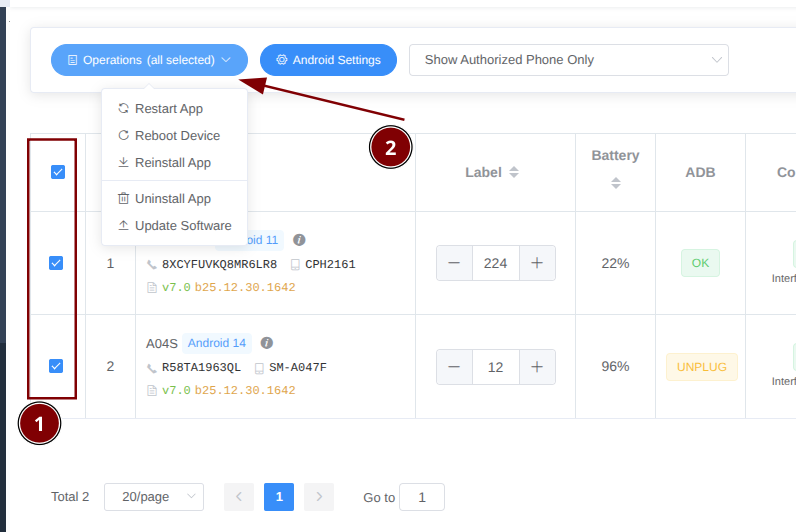This screenshot has width=796, height=532.
Task: Focus the Go to page input
Action: [421, 497]
